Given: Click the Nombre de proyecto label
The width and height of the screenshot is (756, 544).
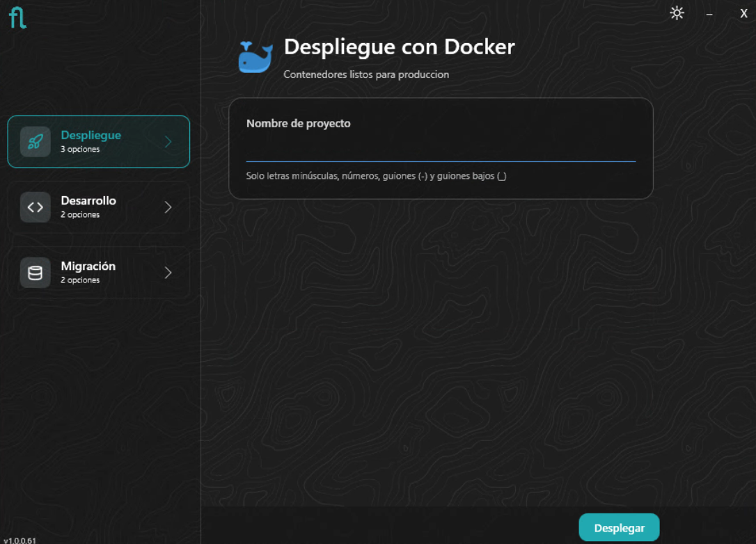Looking at the screenshot, I should click(299, 123).
